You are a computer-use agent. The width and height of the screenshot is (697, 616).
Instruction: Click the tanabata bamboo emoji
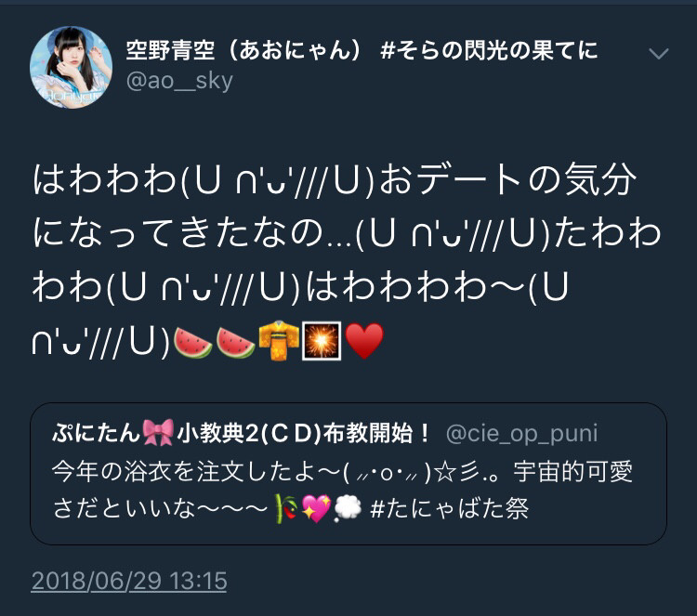coord(285,508)
